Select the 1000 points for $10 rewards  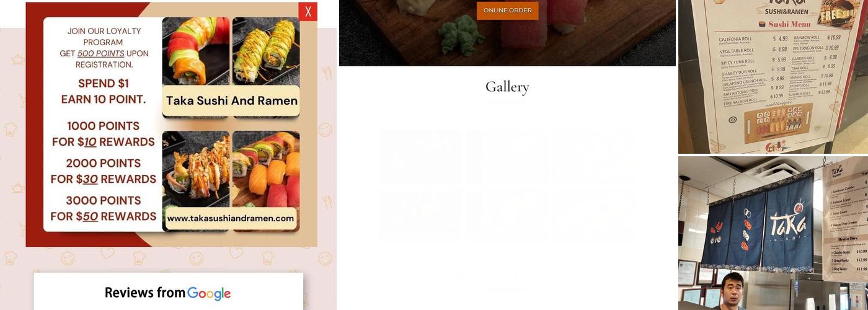pos(104,134)
